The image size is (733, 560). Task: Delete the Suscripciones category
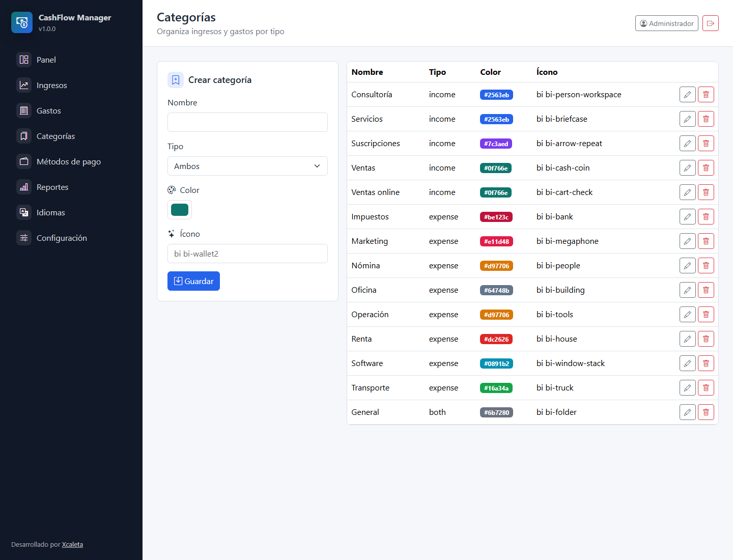pos(706,144)
